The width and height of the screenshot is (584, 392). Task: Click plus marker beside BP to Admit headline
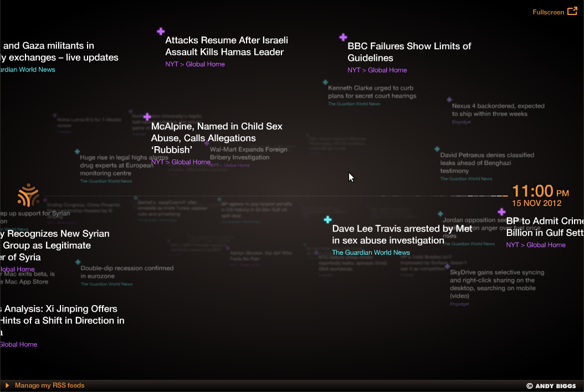(501, 212)
